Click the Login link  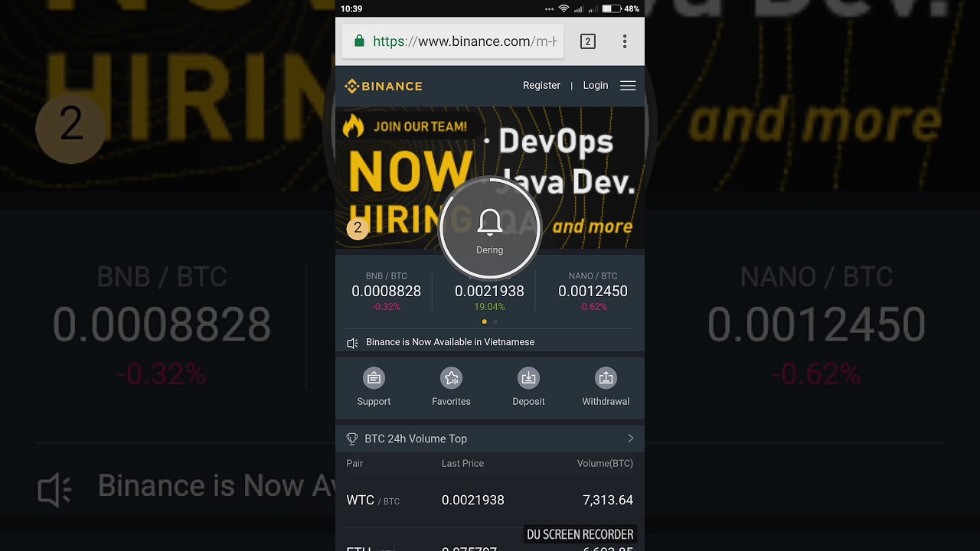596,86
